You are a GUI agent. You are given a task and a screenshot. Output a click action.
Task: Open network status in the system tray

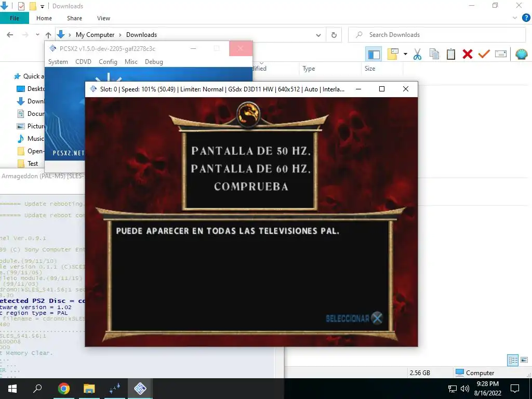(453, 389)
